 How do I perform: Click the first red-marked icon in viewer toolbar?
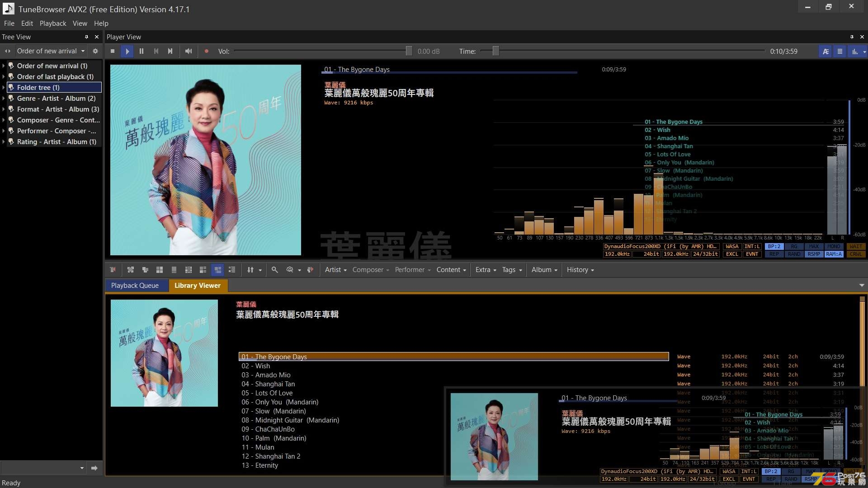point(113,270)
